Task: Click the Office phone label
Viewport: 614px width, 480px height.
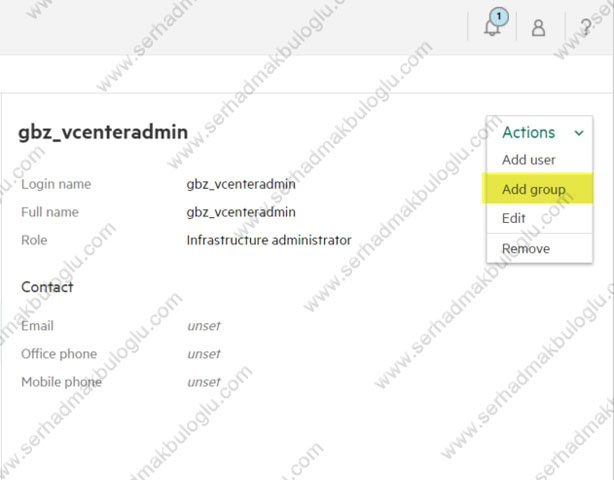Action: (x=59, y=354)
